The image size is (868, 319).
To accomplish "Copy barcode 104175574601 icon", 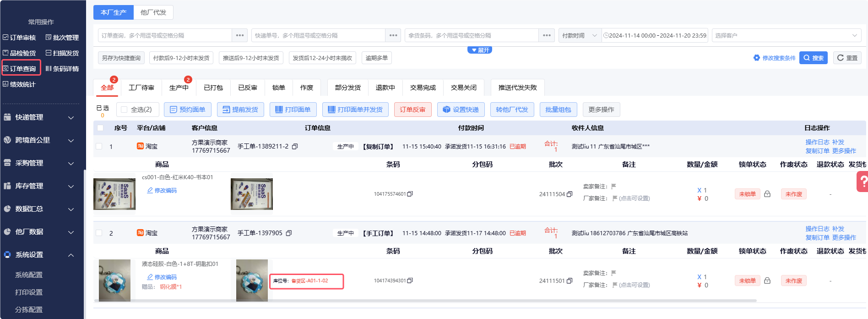I will click(x=410, y=194).
